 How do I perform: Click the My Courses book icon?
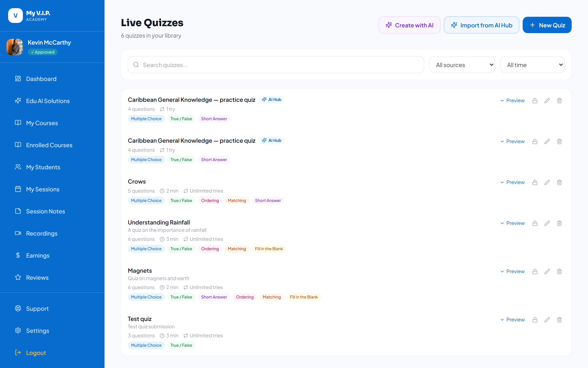pos(18,123)
